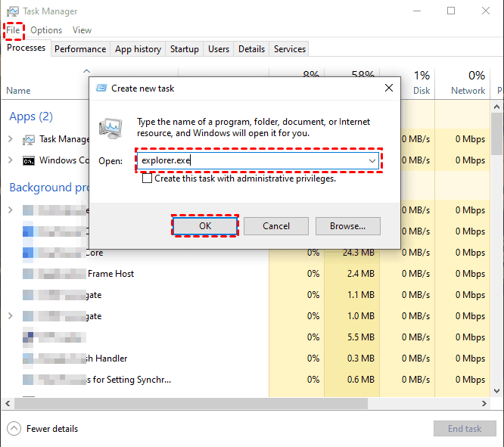The image size is (504, 447).
Task: Click the horizontal scrollbar thumb
Action: pyautogui.click(x=191, y=403)
